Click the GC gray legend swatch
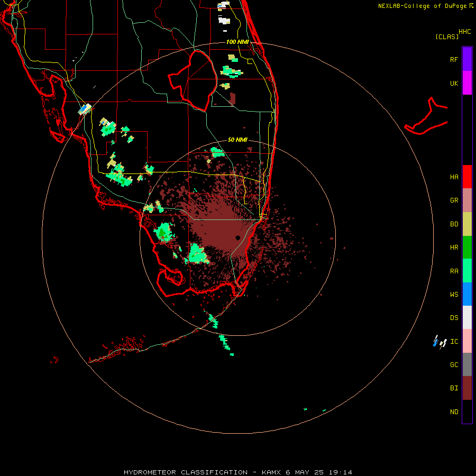 click(467, 364)
